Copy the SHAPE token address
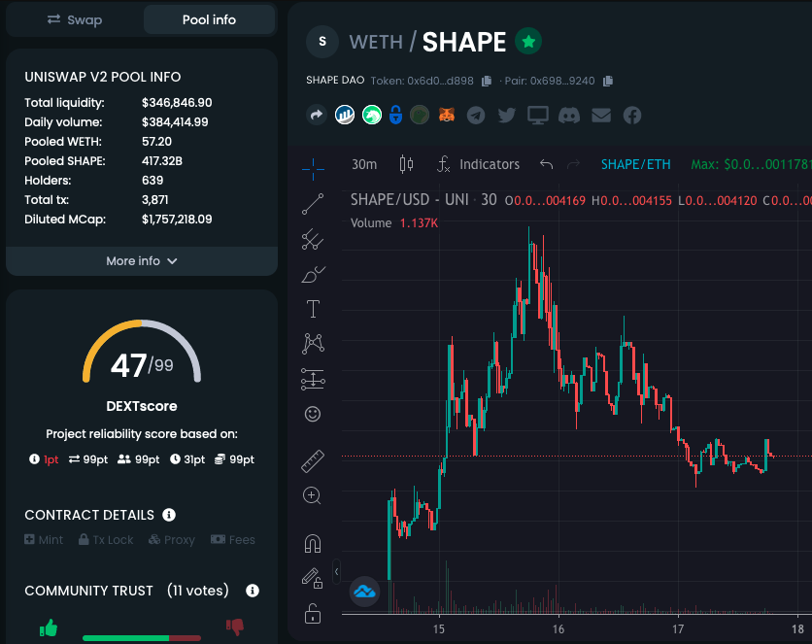Image resolution: width=812 pixels, height=644 pixels. tap(487, 81)
